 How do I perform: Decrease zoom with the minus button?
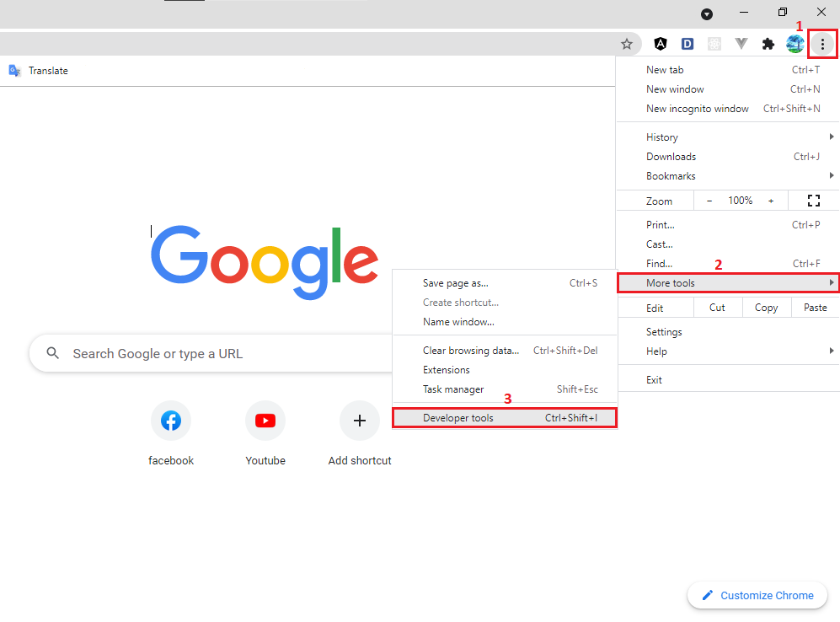click(x=709, y=201)
